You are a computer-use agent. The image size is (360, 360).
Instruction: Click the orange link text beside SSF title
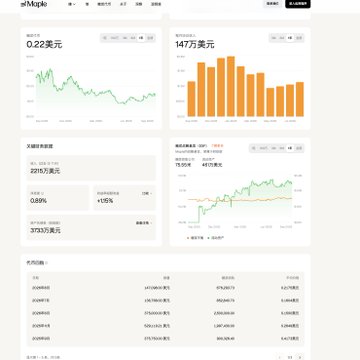tap(217, 146)
